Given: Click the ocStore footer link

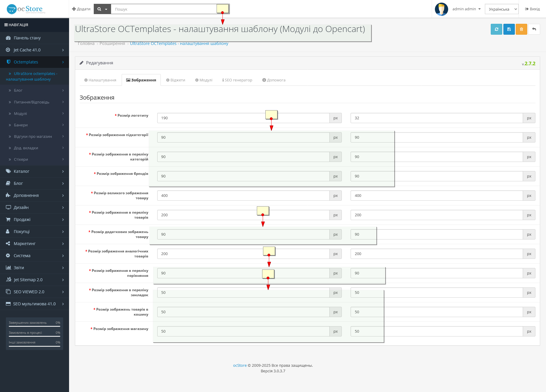Looking at the screenshot, I should coord(240,366).
